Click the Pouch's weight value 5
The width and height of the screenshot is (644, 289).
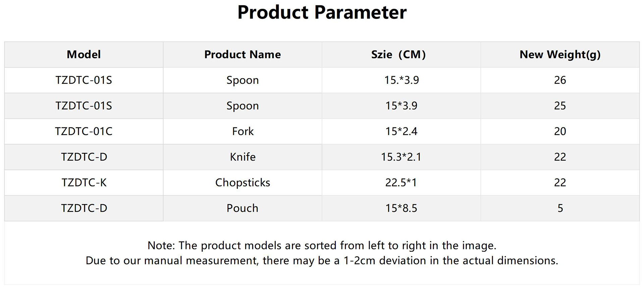click(560, 208)
